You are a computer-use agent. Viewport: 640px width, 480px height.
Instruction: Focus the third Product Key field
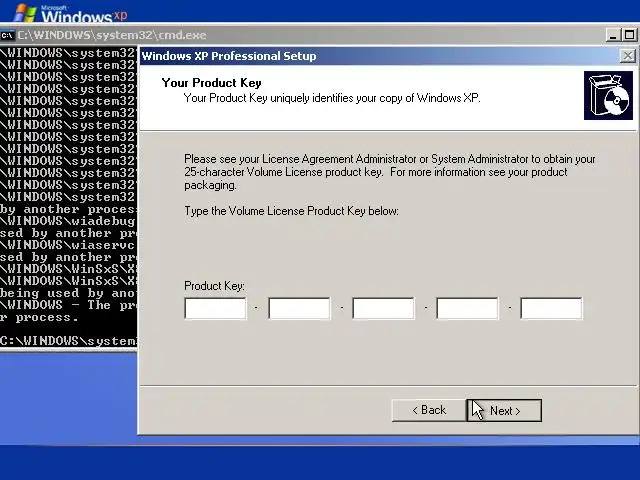click(x=383, y=308)
